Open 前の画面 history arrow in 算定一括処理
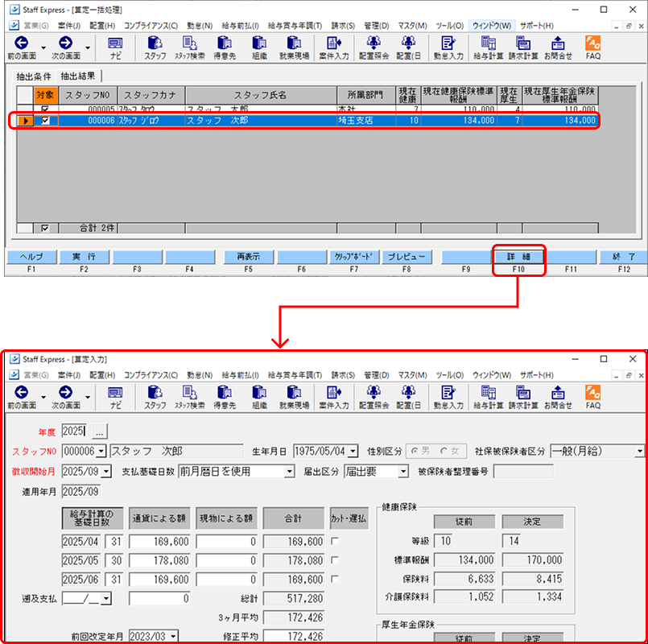Image resolution: width=648 pixels, height=644 pixels. pyautogui.click(x=43, y=48)
